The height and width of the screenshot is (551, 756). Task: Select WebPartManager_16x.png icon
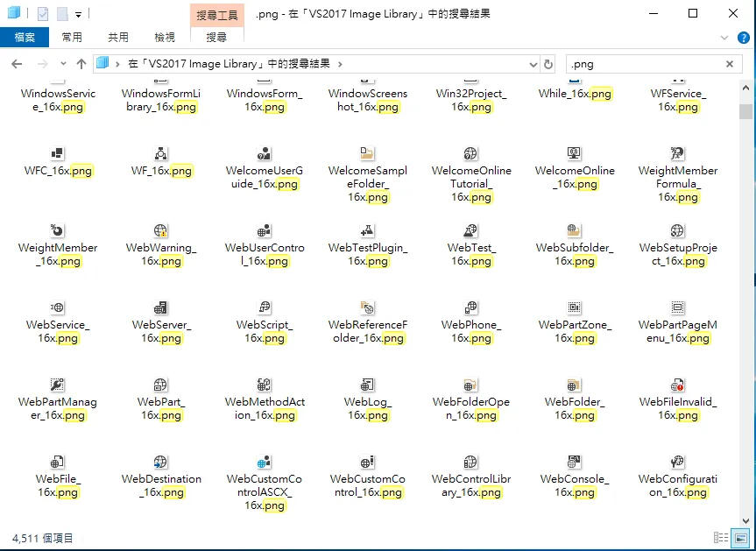57,385
